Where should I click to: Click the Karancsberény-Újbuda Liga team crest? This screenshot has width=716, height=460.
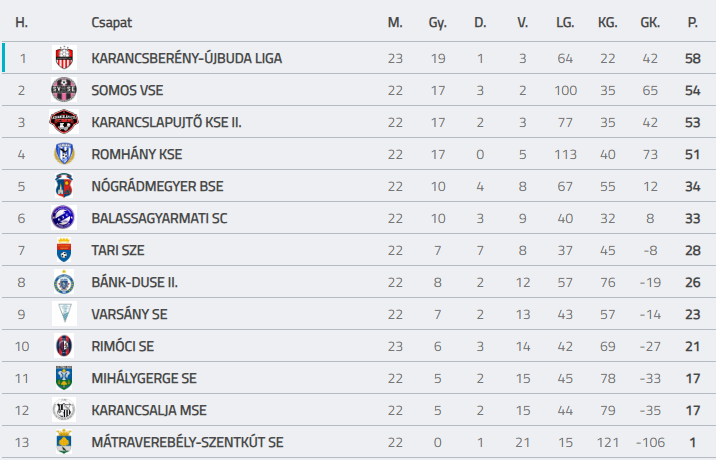click(64, 58)
